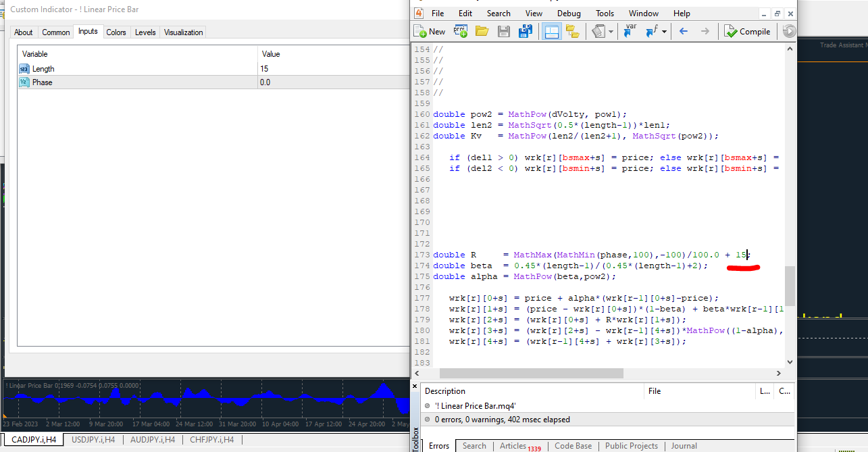Switch to the Colors tab
This screenshot has width=868, height=452.
point(116,32)
